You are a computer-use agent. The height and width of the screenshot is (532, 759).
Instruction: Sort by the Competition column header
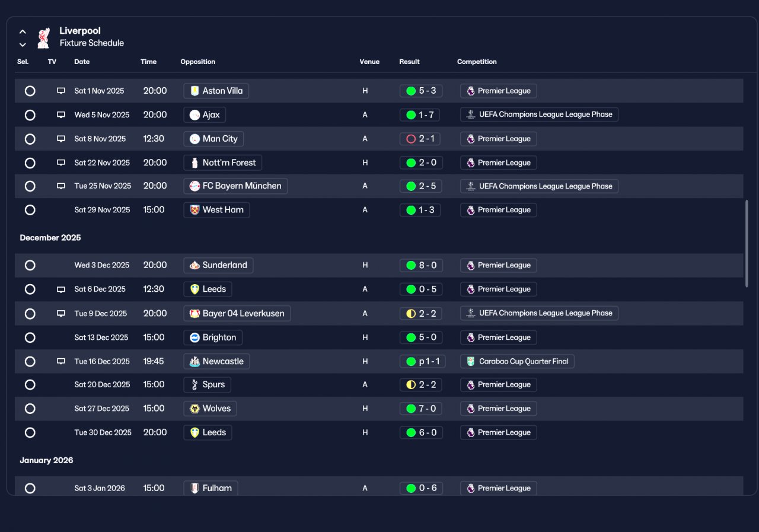click(x=477, y=62)
